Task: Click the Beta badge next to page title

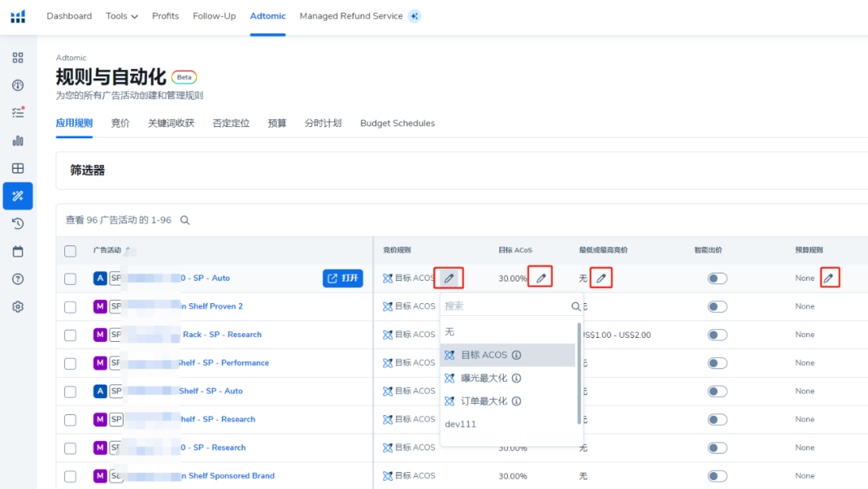Action: [x=184, y=77]
